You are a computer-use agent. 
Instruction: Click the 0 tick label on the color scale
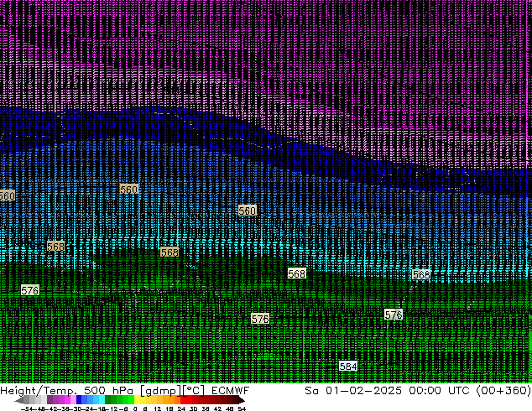click(x=135, y=408)
